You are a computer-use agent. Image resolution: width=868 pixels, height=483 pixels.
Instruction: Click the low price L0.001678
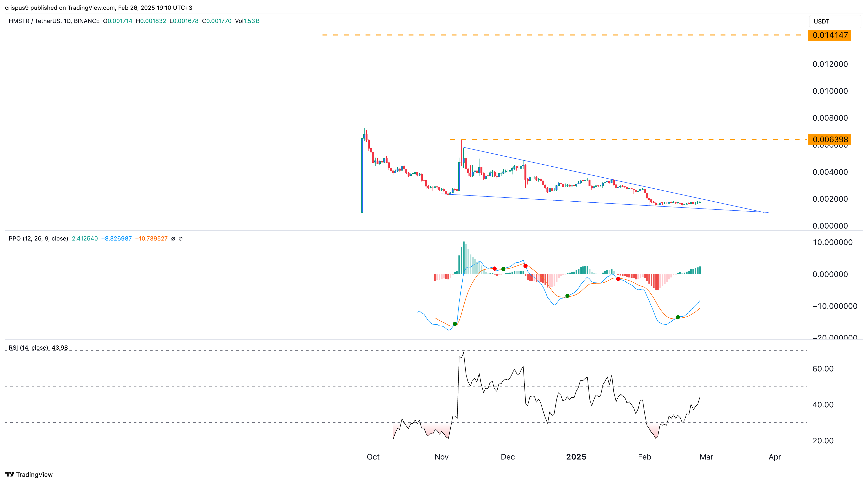[184, 21]
